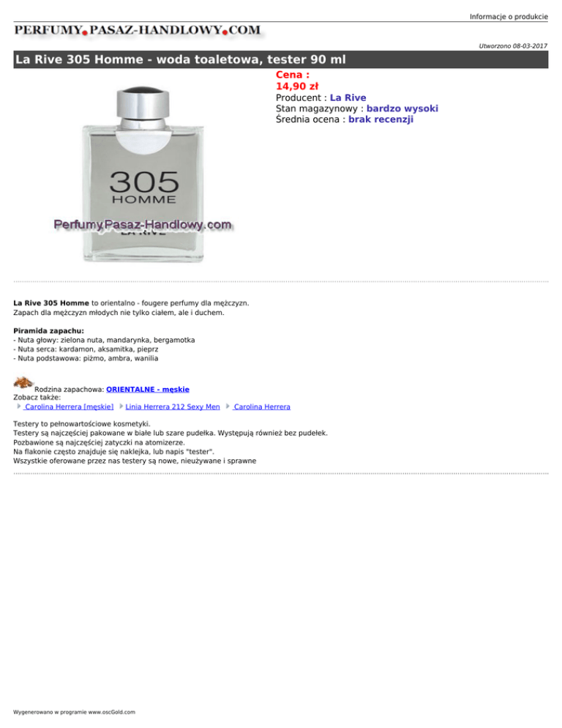Click arrow bullet before Linia Herrera 212

[x=121, y=406]
